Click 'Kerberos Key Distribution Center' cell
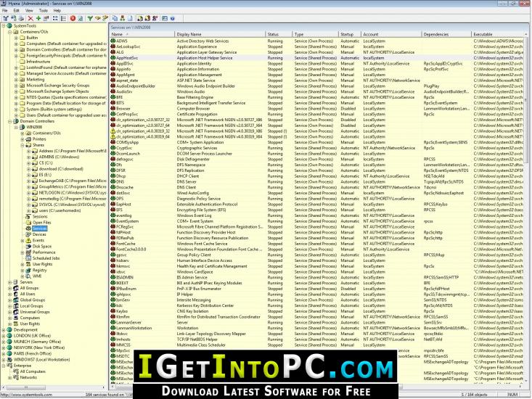This screenshot has width=532, height=399. (205, 305)
